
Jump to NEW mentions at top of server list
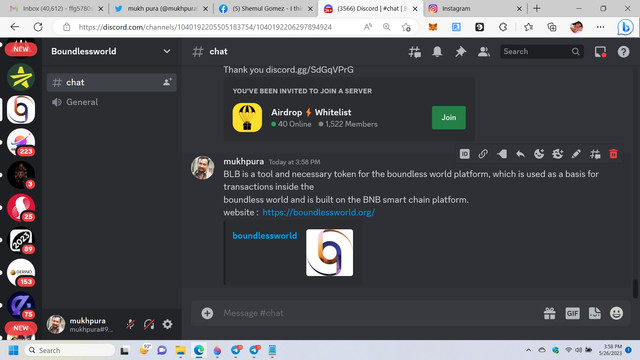[x=21, y=49]
